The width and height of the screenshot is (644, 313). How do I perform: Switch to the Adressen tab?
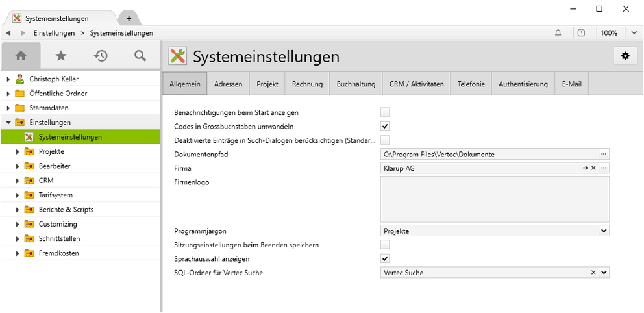click(229, 84)
